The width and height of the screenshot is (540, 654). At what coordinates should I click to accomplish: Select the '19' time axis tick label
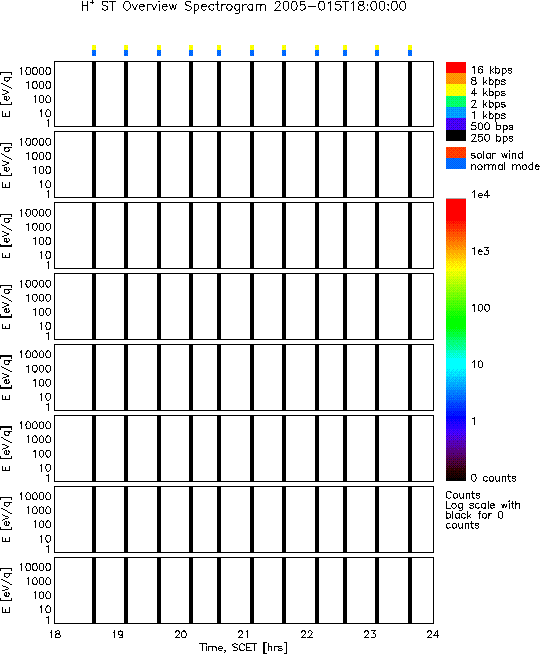tap(118, 634)
